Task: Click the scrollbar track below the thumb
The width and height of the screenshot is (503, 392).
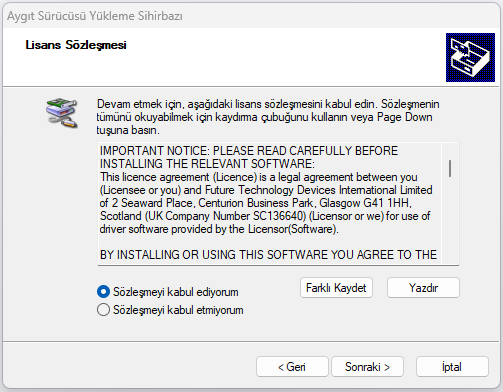Action: [x=450, y=220]
